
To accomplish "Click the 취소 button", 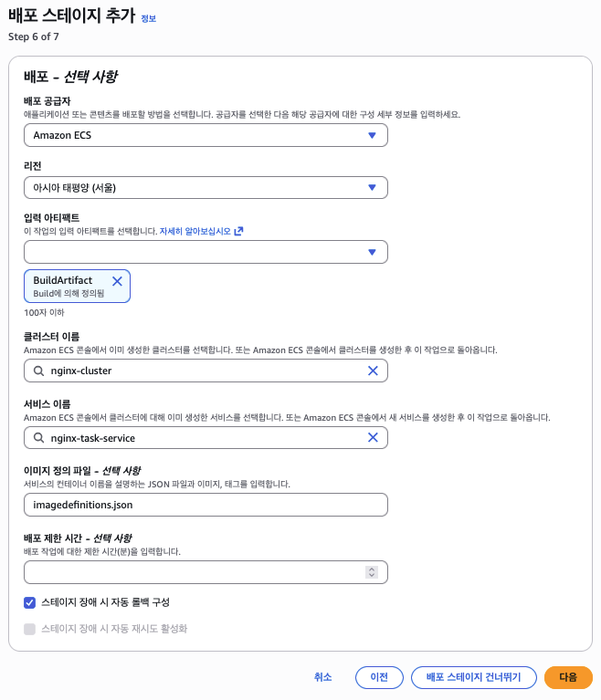I will (x=323, y=677).
